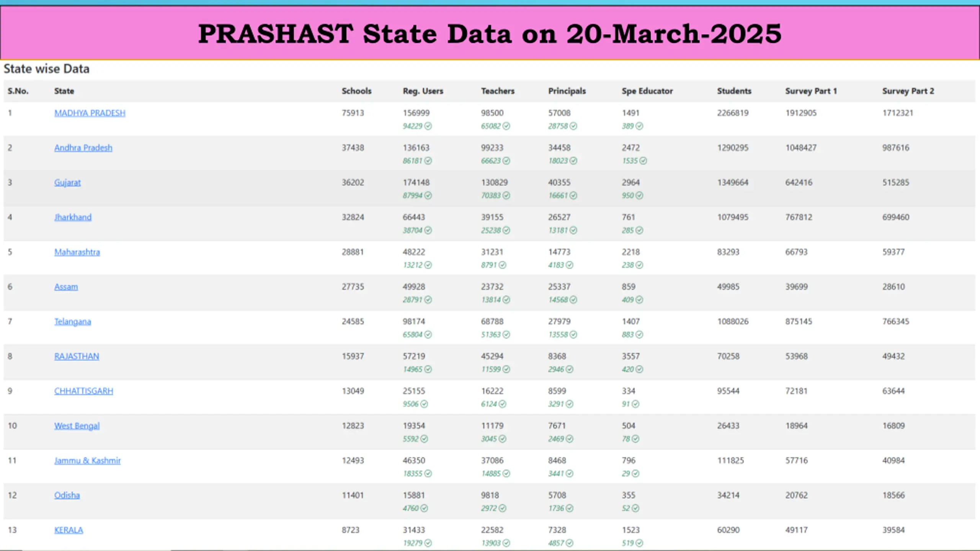
Task: Open the Assam state link
Action: point(66,287)
